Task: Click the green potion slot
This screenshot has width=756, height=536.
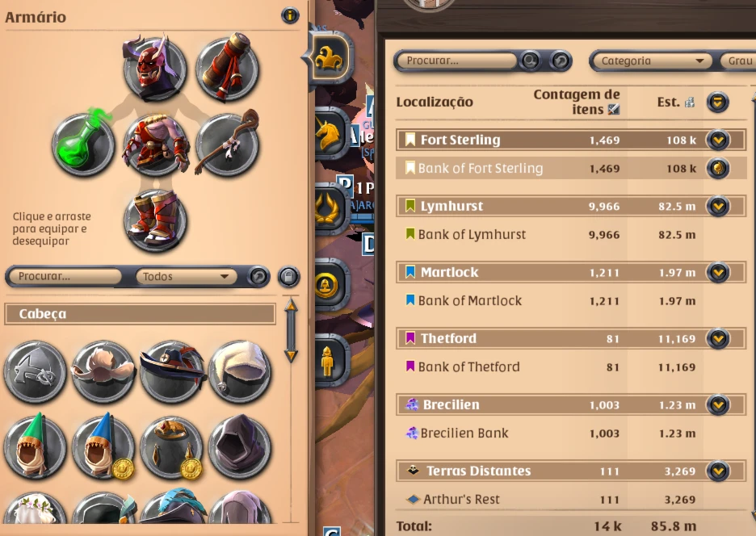Action: tap(83, 144)
